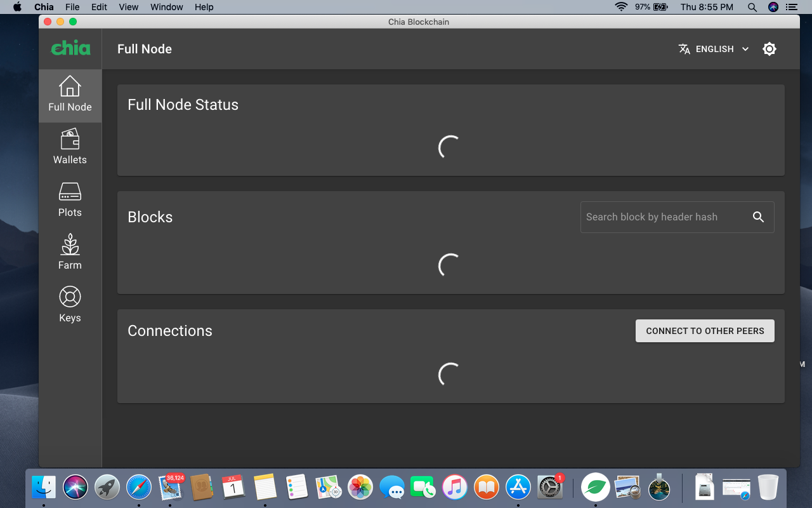Viewport: 812px width, 508px height.
Task: Open FaceTime from the Dock
Action: point(422,487)
